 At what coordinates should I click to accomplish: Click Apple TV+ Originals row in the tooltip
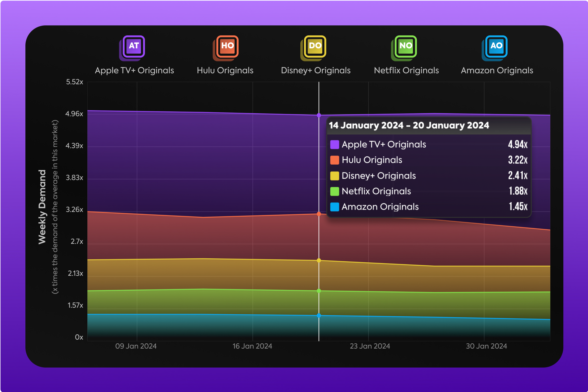[429, 144]
